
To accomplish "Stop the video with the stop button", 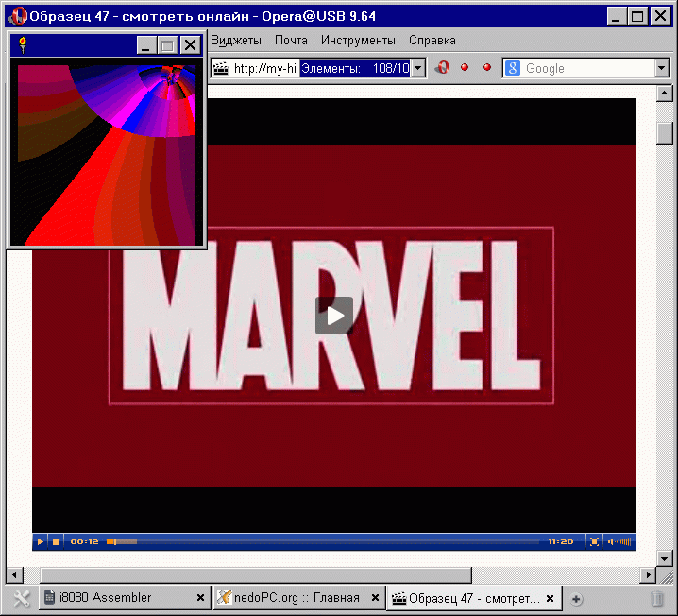I will click(56, 541).
